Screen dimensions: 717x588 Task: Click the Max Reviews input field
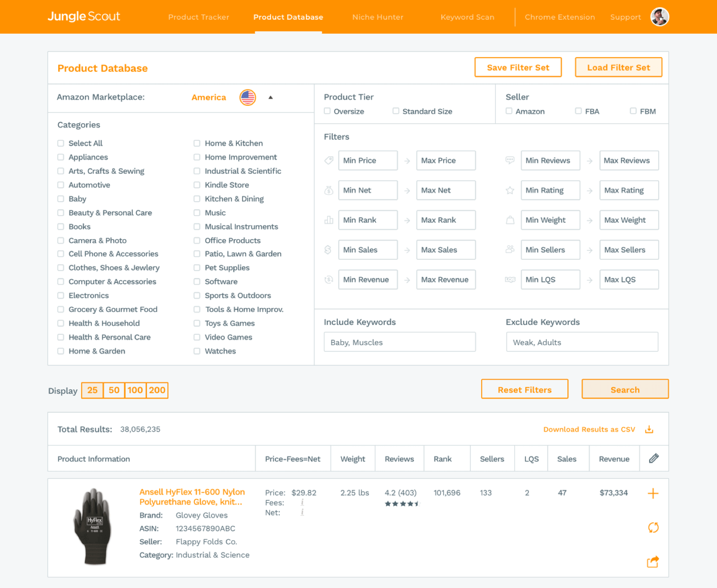click(629, 160)
